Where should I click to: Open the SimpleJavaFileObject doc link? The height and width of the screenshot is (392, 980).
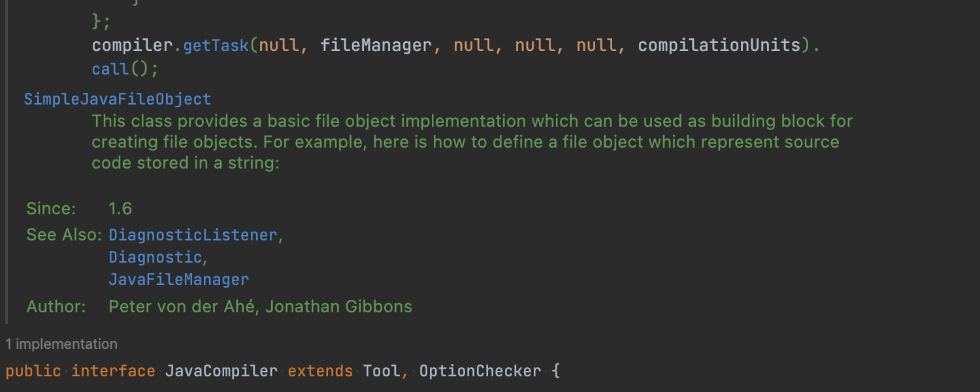pyautogui.click(x=118, y=99)
